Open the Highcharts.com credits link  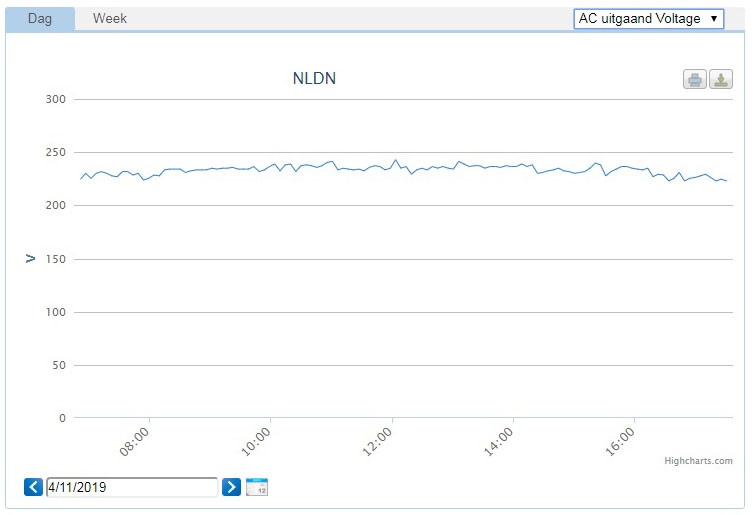pos(698,461)
